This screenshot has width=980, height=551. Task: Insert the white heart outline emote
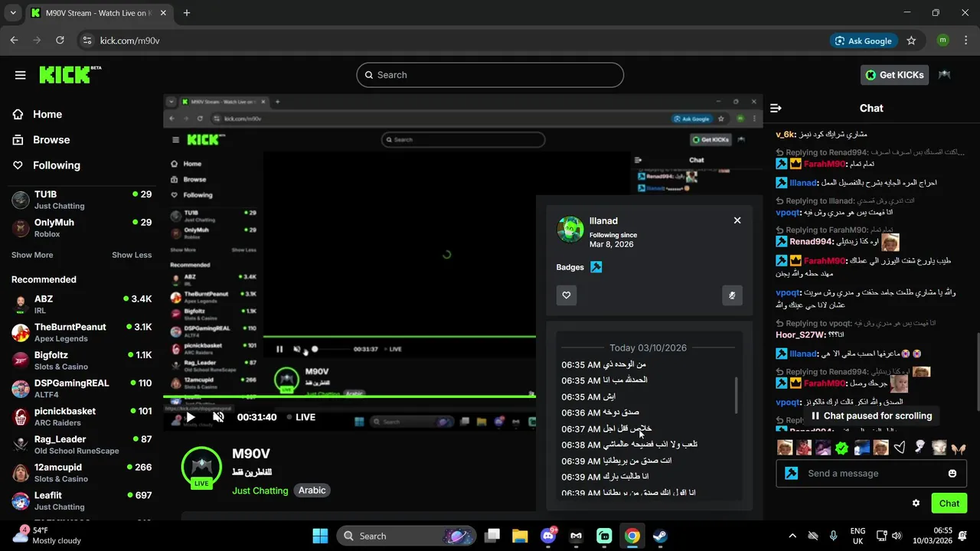900,448
